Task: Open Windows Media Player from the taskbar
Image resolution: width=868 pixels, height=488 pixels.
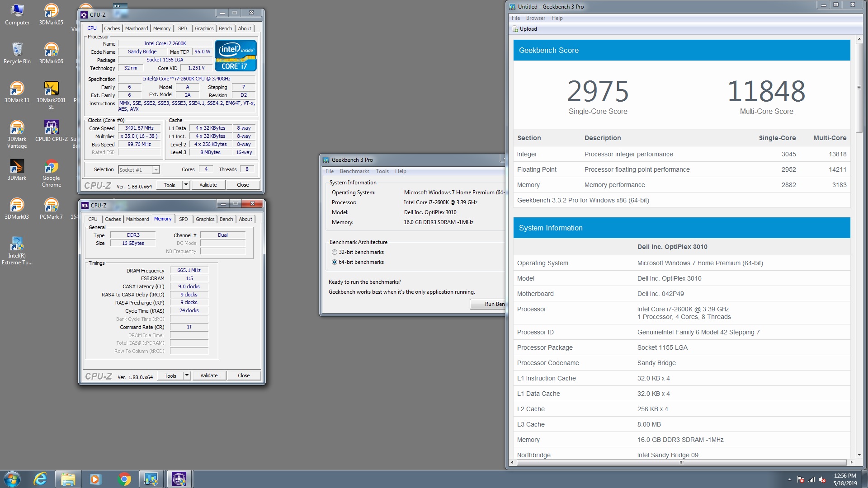Action: [x=95, y=479]
